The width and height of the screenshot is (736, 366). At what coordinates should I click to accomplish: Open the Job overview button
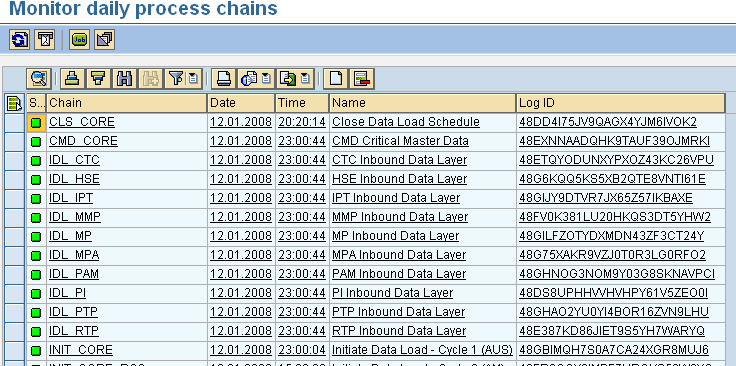pos(79,40)
